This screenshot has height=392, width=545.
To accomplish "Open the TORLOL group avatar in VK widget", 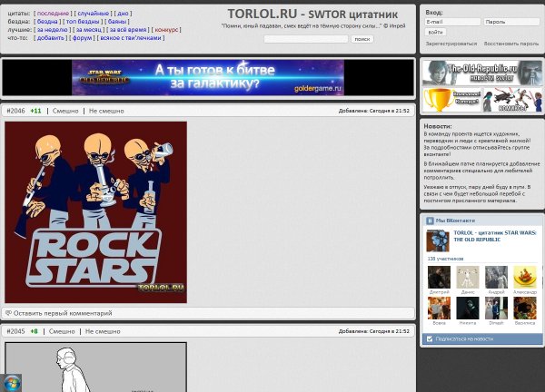I will pos(438,240).
